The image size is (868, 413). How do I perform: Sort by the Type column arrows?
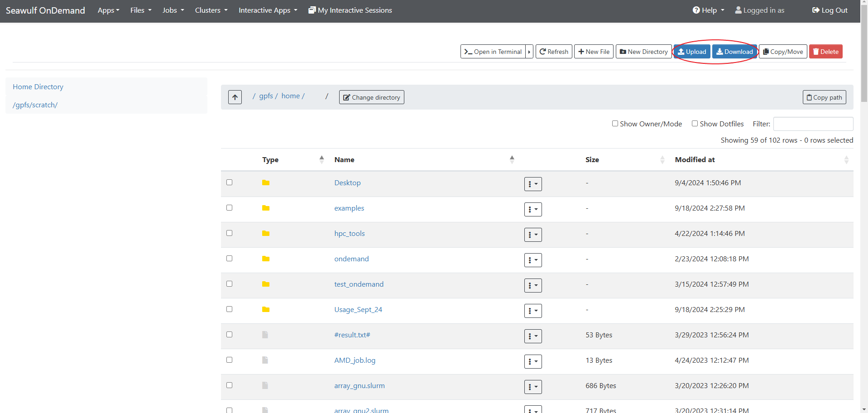pos(321,159)
